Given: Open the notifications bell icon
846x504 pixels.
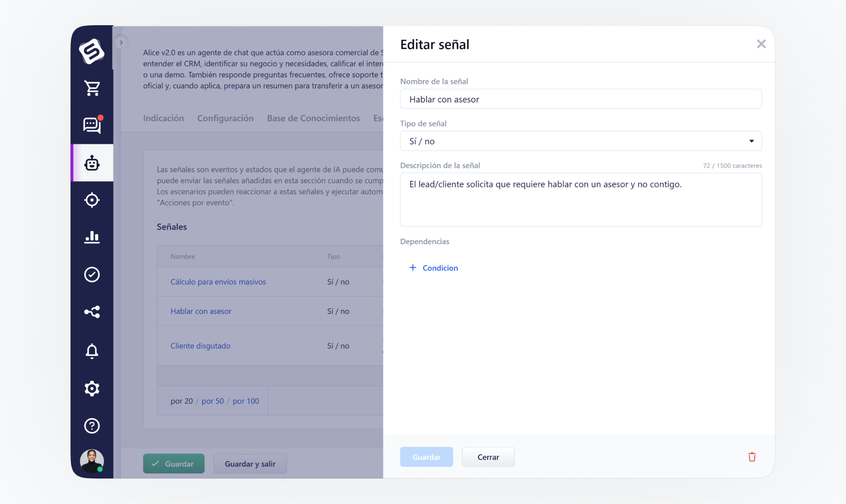Looking at the screenshot, I should point(92,351).
